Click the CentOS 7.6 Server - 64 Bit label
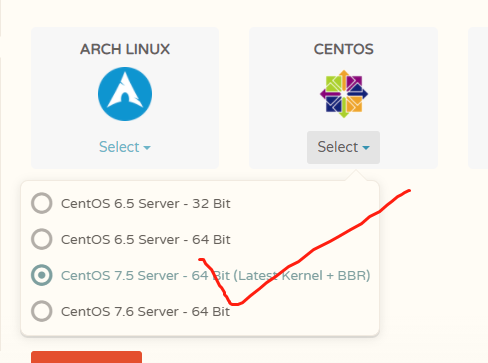 pyautogui.click(x=145, y=311)
